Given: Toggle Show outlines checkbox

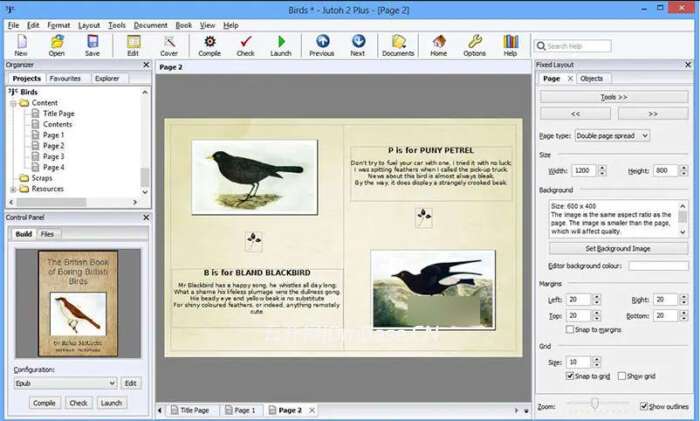Looking at the screenshot, I should 643,406.
